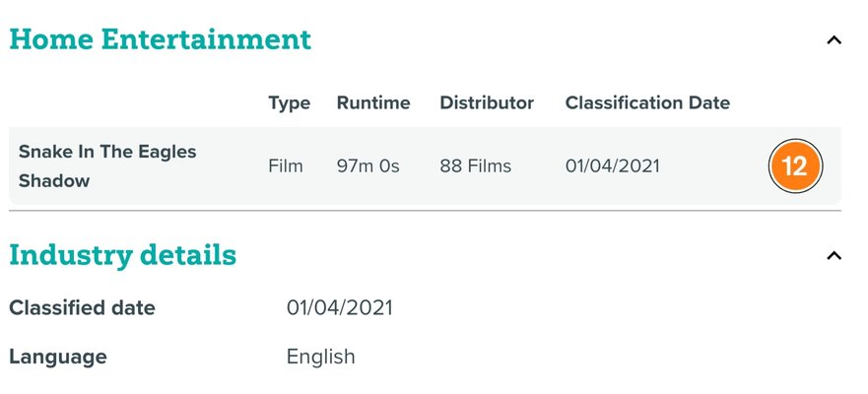Click the Home Entertainment heading
Viewport: 868px width, 394px height.
160,39
